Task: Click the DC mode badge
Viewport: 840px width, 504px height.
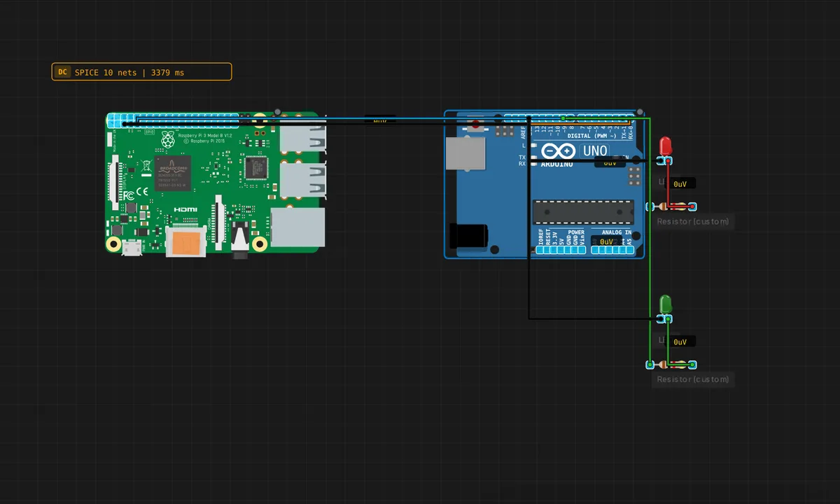Action: [62, 72]
